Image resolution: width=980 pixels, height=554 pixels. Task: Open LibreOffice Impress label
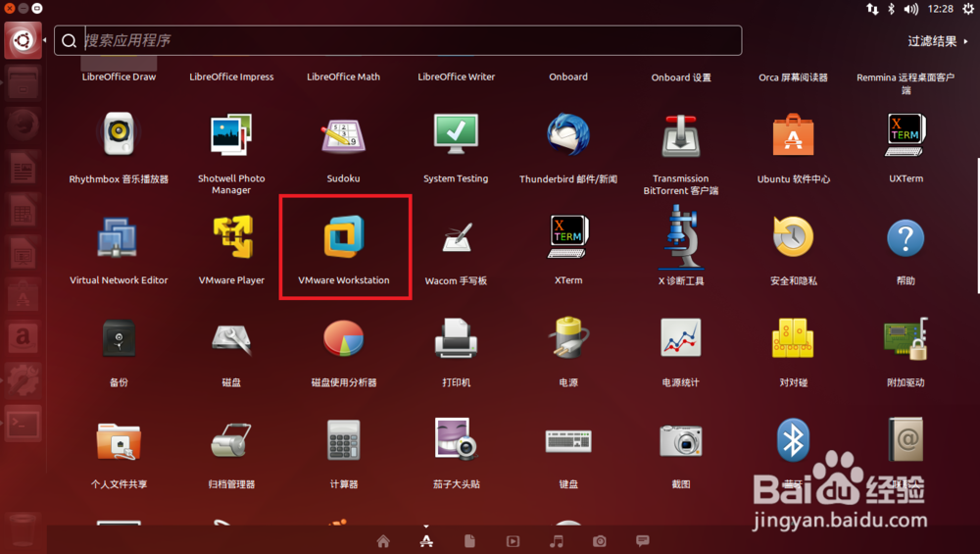[231, 76]
